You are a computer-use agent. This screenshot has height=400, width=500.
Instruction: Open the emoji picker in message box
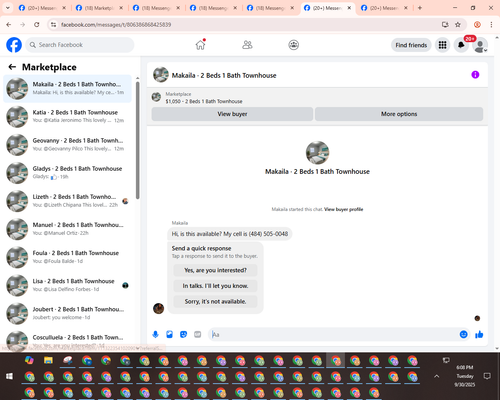coord(463,334)
